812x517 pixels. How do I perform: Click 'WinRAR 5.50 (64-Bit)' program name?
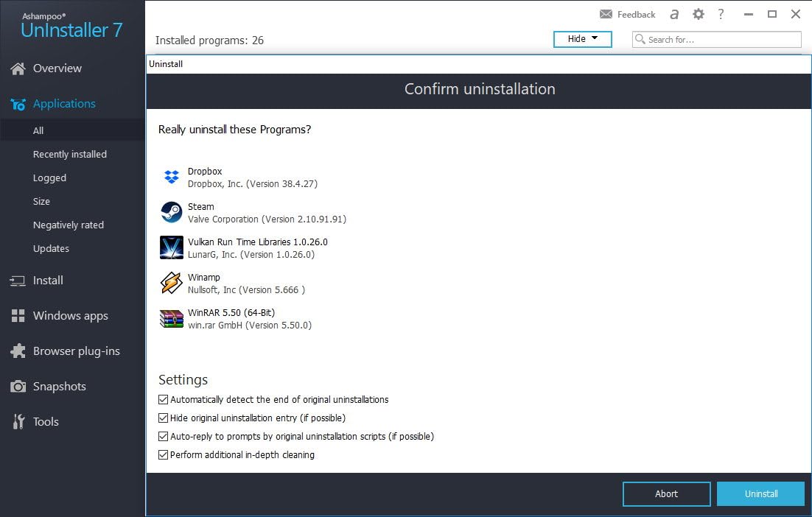[x=231, y=312]
